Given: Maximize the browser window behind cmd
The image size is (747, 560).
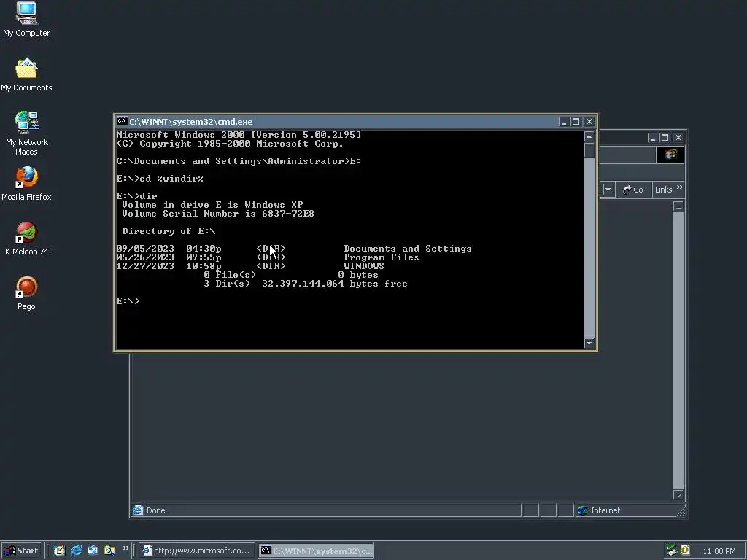Looking at the screenshot, I should tap(665, 138).
